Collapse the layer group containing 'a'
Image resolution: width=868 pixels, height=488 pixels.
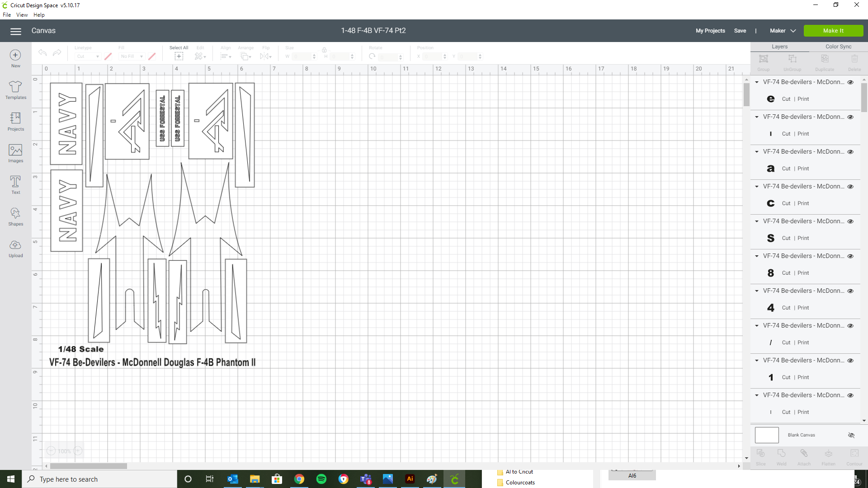(757, 152)
